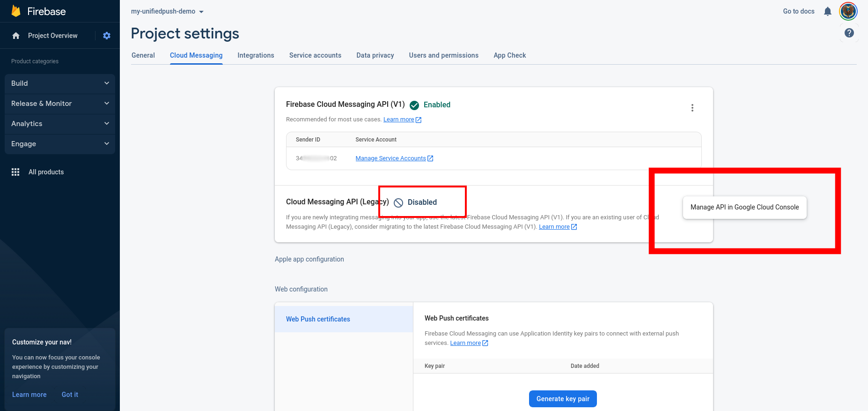Image resolution: width=868 pixels, height=411 pixels.
Task: Open three-dot menu for Firebase Cloud Messaging API
Action: (x=692, y=108)
